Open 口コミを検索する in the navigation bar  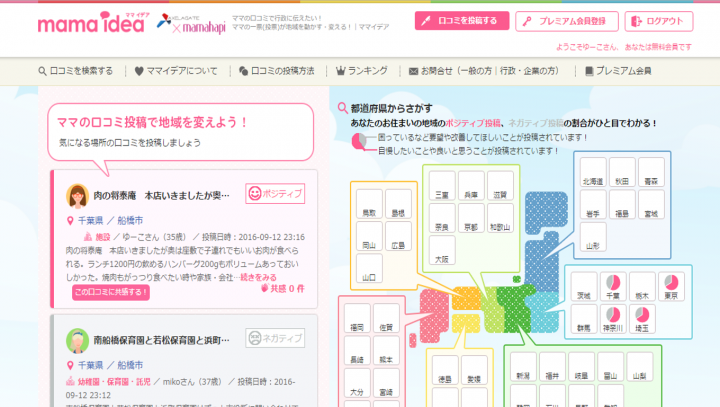tap(76, 71)
